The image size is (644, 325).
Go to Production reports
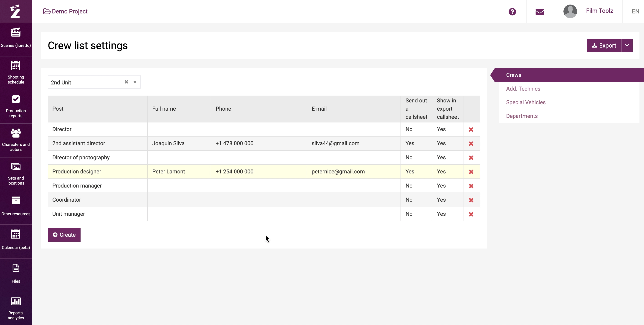(x=16, y=107)
